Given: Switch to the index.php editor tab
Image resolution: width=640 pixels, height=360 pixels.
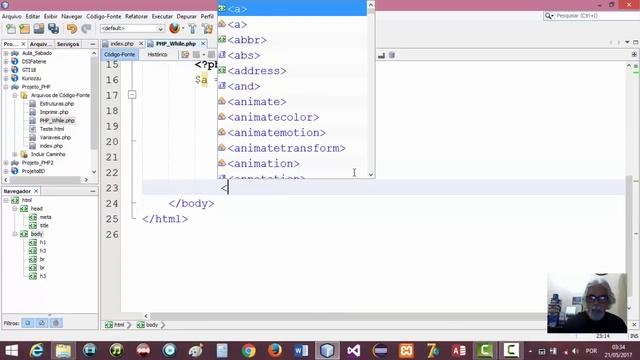Looking at the screenshot, I should click(x=122, y=43).
